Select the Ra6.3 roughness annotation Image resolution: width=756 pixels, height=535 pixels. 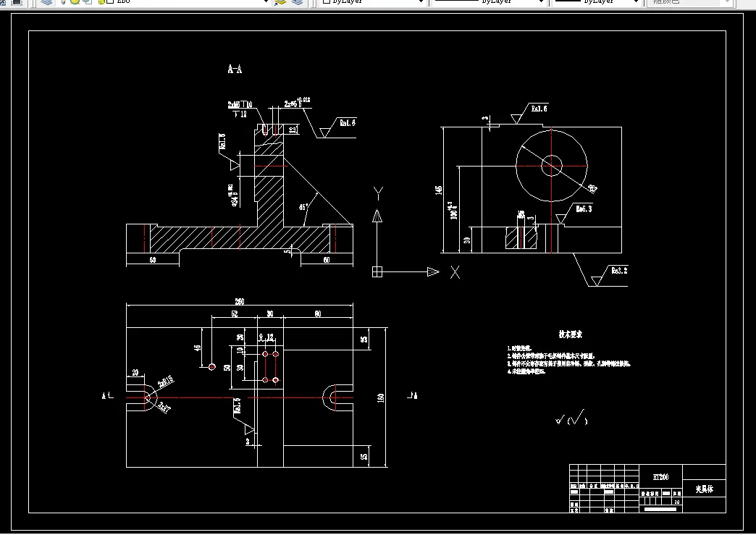coord(584,208)
